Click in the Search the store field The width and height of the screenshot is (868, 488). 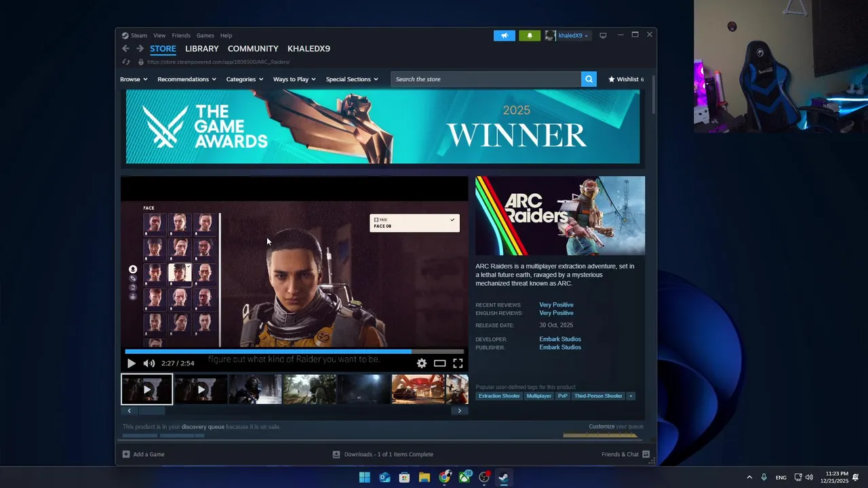coord(486,79)
